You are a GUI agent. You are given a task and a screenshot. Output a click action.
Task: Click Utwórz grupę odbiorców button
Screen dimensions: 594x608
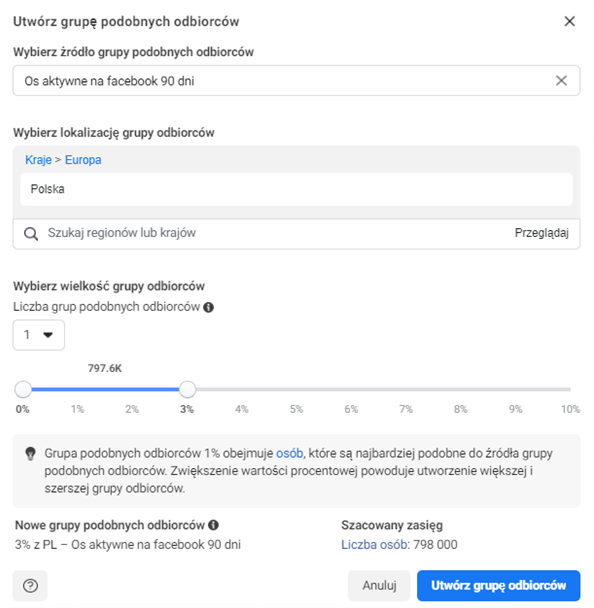[x=499, y=586]
